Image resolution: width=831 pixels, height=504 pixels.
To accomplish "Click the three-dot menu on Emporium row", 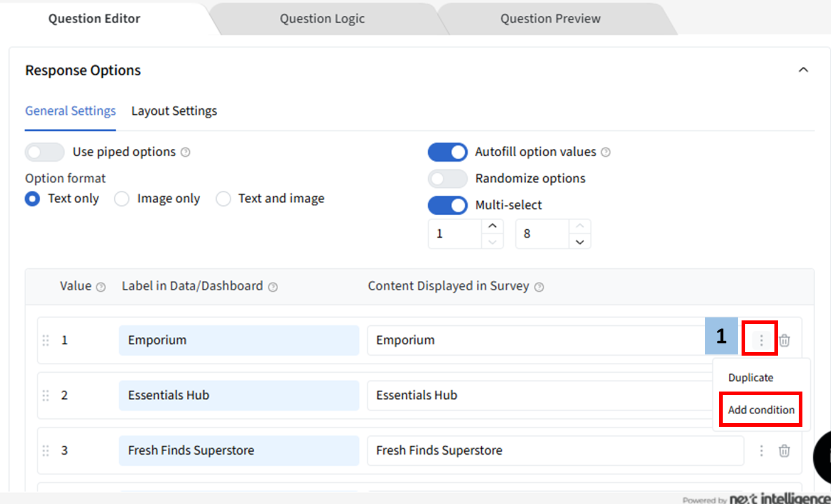I will pos(760,340).
